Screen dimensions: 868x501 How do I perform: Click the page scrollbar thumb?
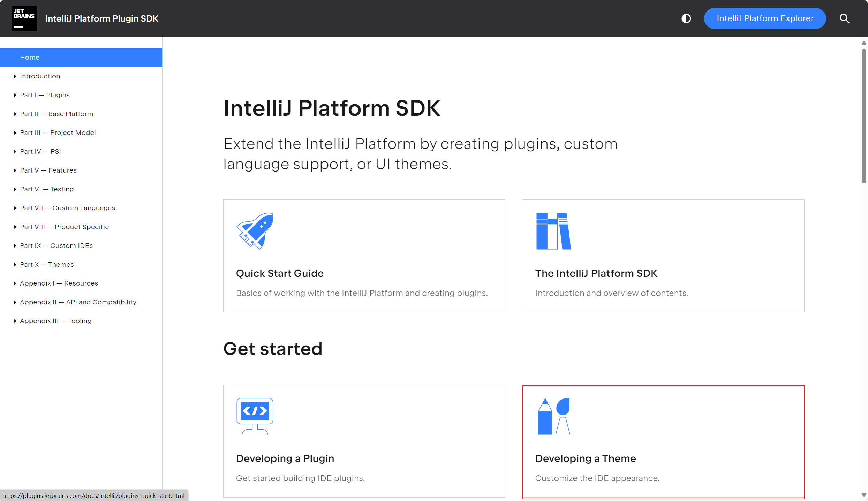864,116
